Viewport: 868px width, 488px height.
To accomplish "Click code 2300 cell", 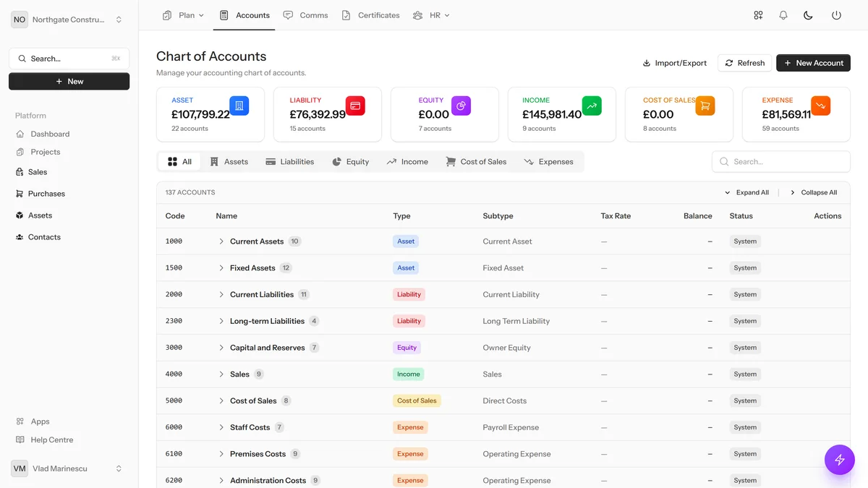I will point(174,321).
